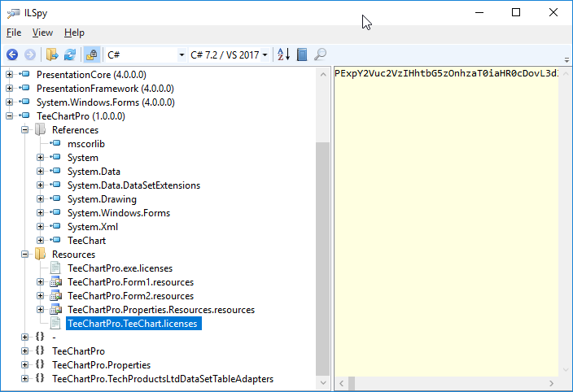The height and width of the screenshot is (392, 573).
Task: Expand the System.Windows.Forms (4.0.0.0) assembly node
Action: click(10, 102)
